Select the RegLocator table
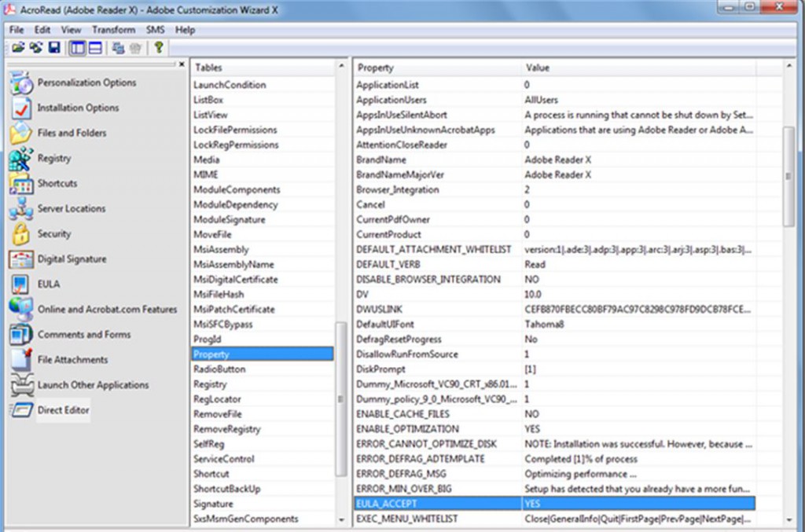The image size is (805, 532). click(263, 398)
